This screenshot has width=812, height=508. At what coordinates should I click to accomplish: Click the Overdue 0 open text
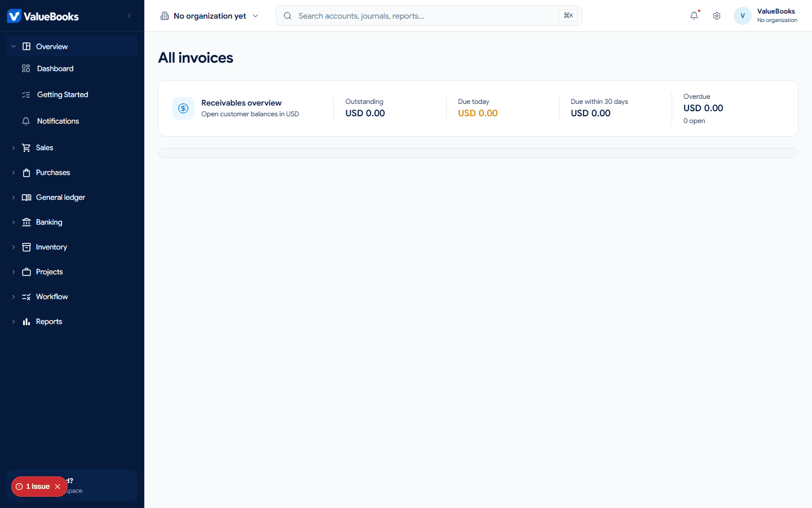(x=694, y=121)
